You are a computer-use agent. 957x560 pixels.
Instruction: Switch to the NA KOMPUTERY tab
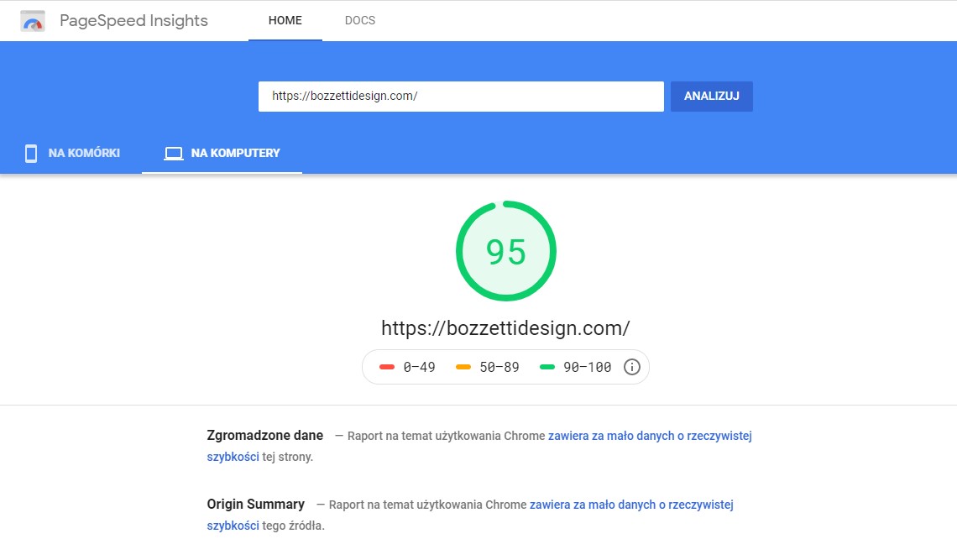click(222, 154)
